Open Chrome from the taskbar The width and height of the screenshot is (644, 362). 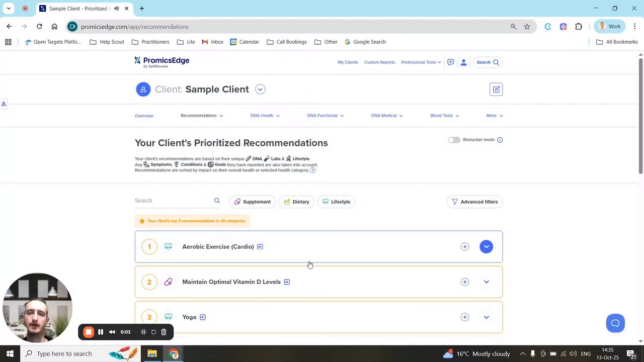point(174,354)
